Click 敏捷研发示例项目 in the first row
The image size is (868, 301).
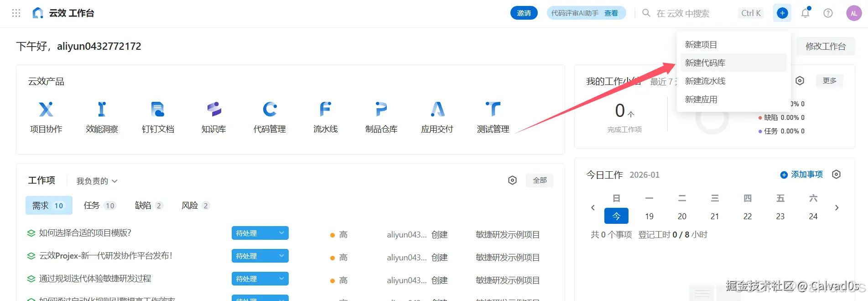pos(508,235)
